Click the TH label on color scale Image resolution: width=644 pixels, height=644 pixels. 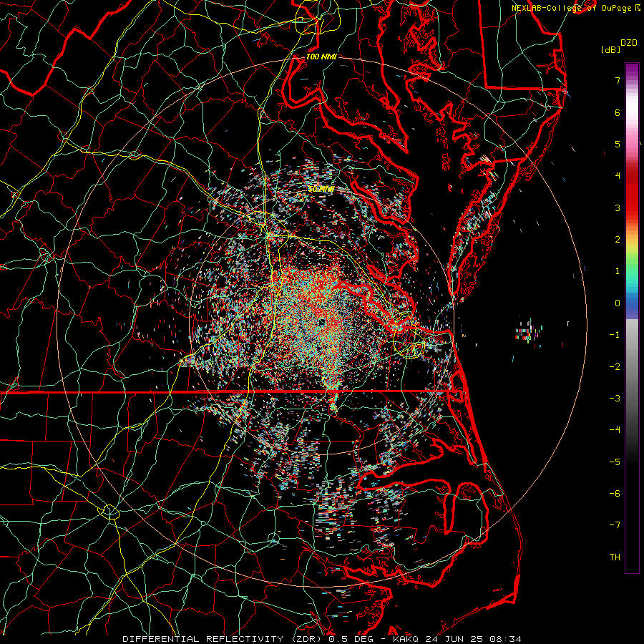pyautogui.click(x=615, y=557)
